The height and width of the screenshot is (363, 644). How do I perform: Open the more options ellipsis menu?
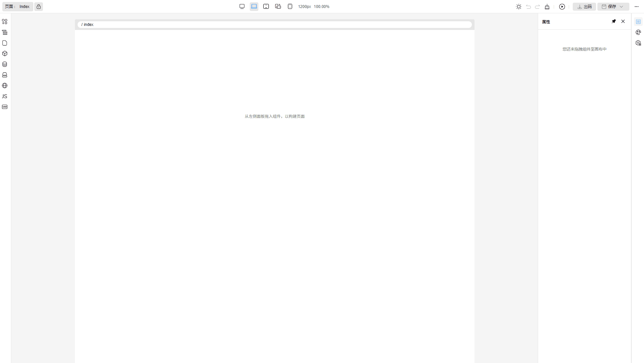pos(636,7)
